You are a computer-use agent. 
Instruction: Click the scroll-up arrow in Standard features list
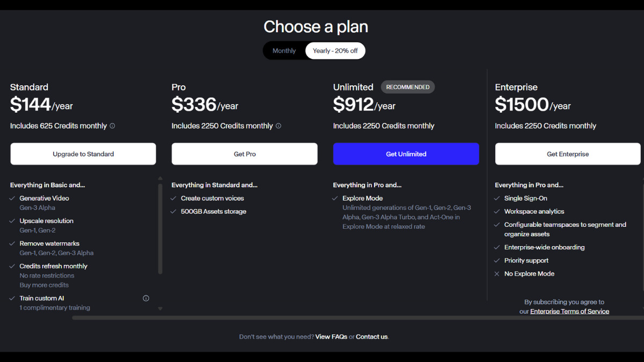pyautogui.click(x=160, y=179)
